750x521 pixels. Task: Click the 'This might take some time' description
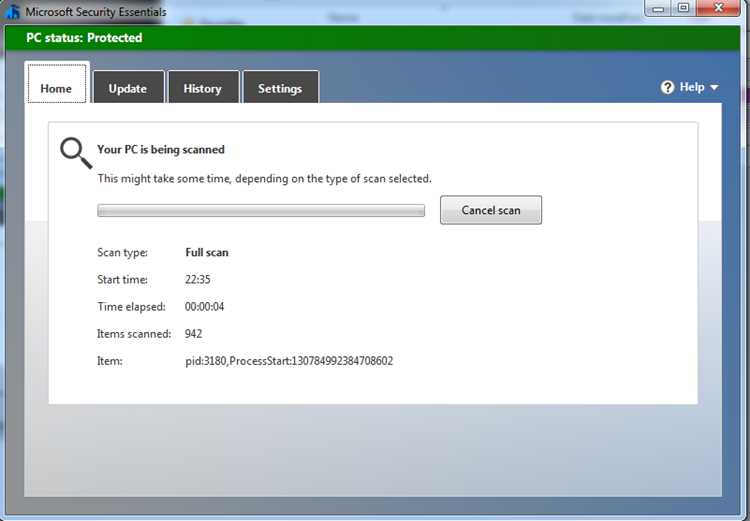(x=265, y=179)
